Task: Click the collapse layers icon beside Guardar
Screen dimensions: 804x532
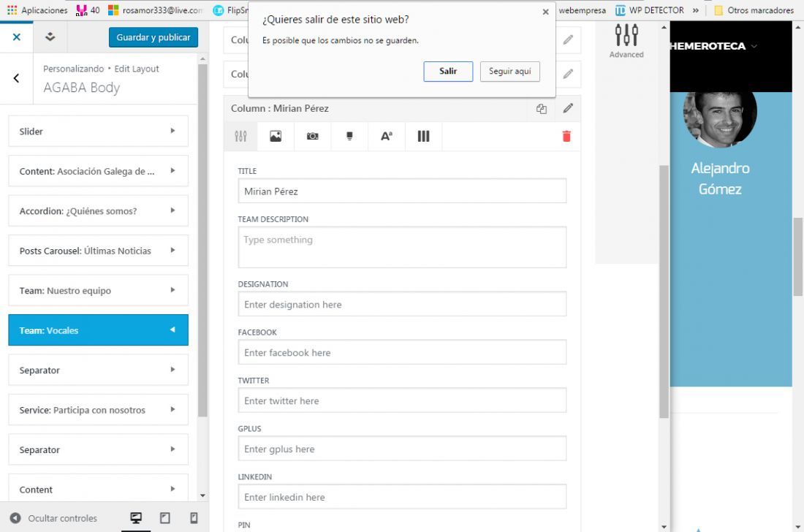Action: tap(50, 37)
